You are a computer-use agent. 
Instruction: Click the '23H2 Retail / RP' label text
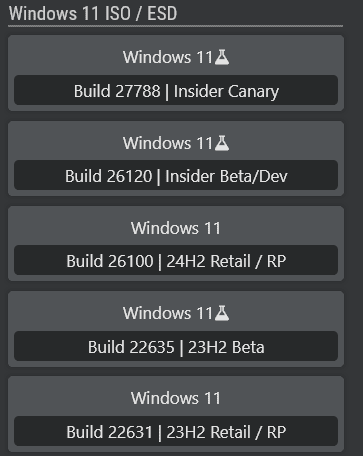click(226, 432)
